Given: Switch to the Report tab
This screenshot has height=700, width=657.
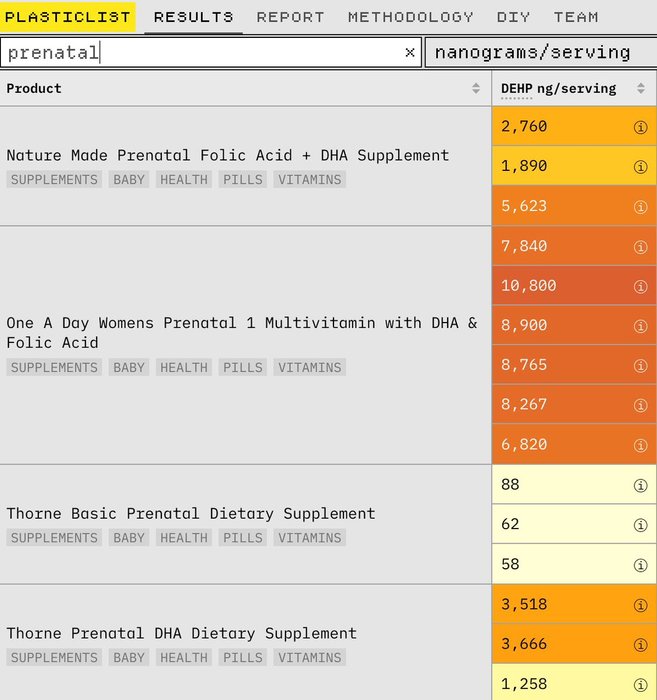Looking at the screenshot, I should [x=290, y=17].
